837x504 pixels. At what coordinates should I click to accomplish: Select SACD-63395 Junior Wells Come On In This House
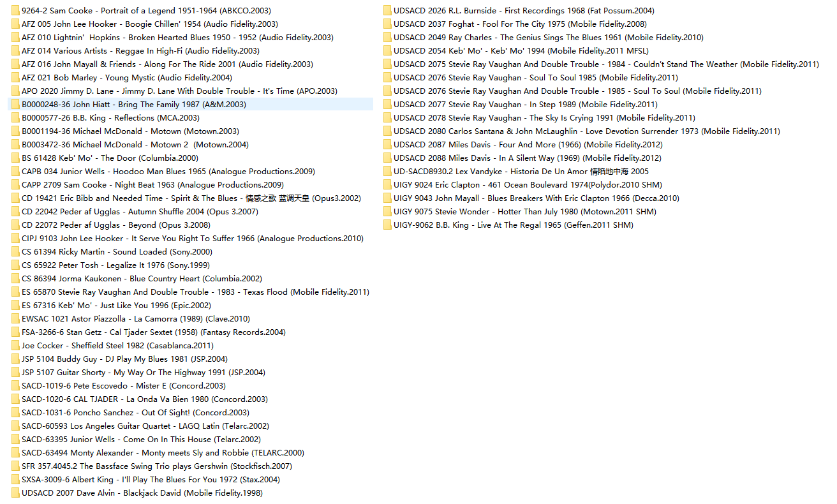pos(141,440)
